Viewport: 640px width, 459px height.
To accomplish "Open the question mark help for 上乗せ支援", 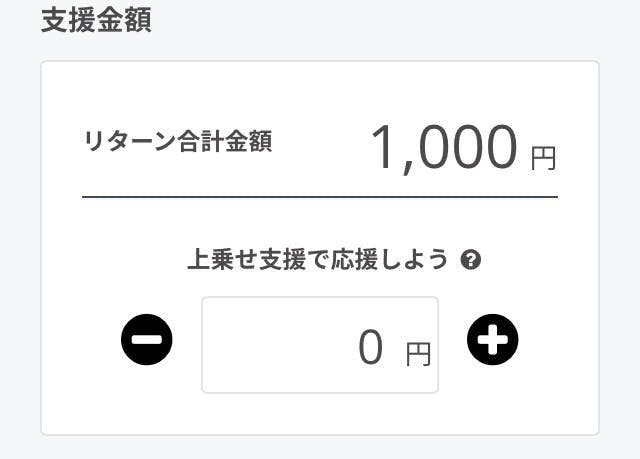I will pyautogui.click(x=472, y=260).
